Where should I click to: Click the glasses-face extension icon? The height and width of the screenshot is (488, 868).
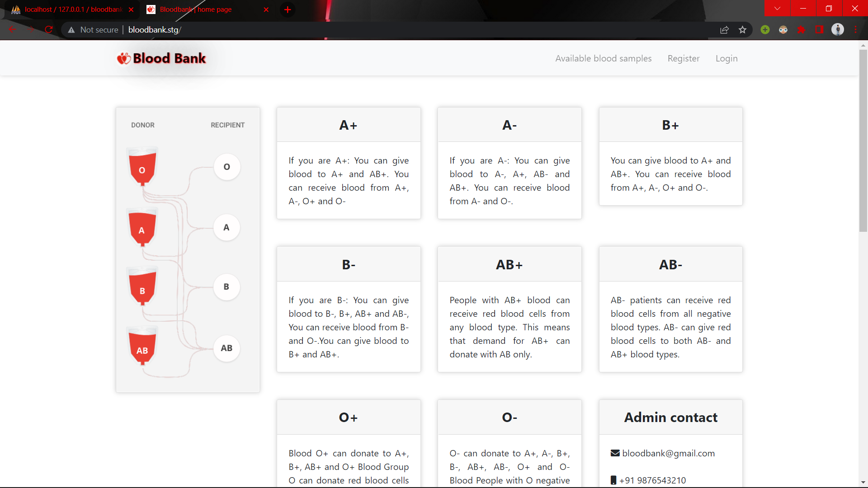(783, 30)
